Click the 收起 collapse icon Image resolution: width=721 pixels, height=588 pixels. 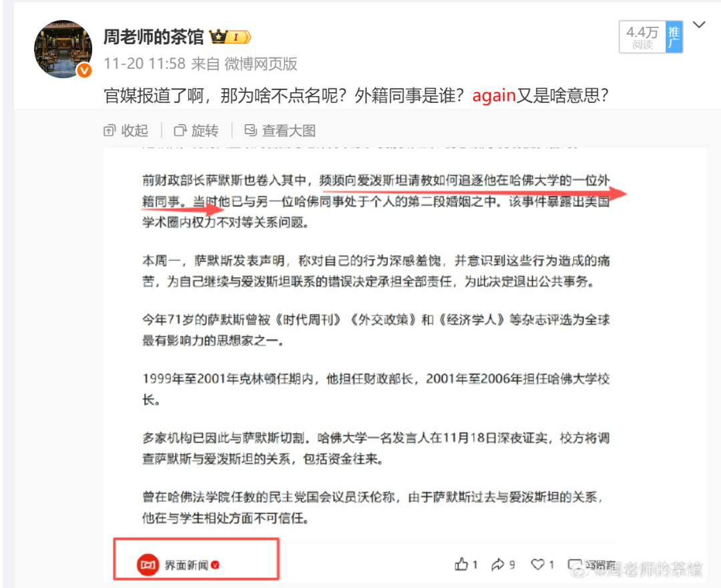pyautogui.click(x=109, y=131)
